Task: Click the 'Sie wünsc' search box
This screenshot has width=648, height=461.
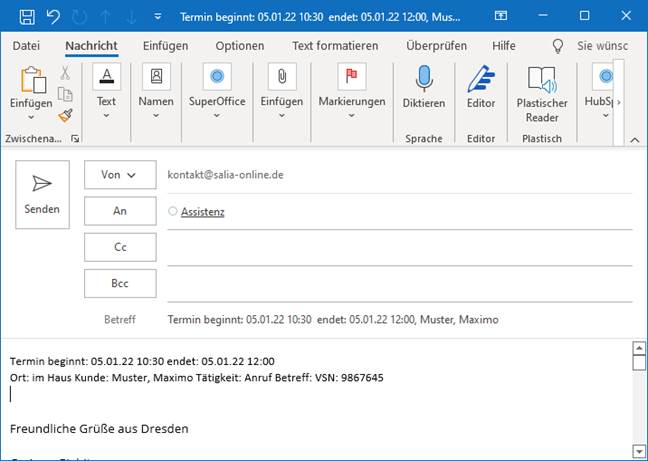Action: coord(603,45)
